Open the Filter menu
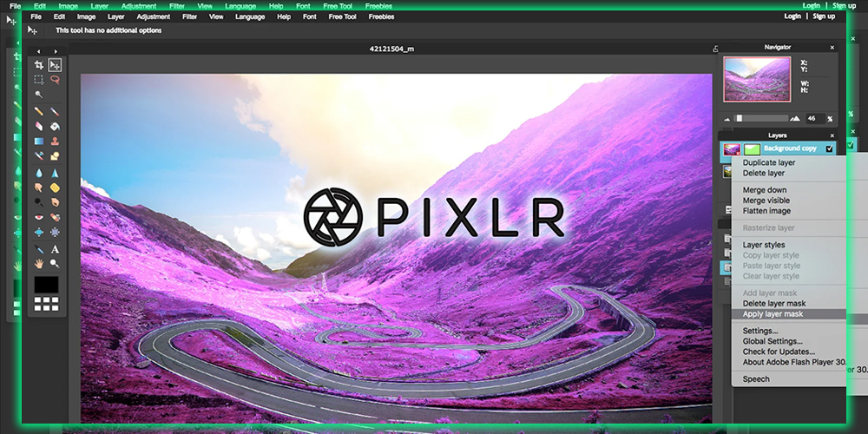Screen dimensions: 868x434 190,16
